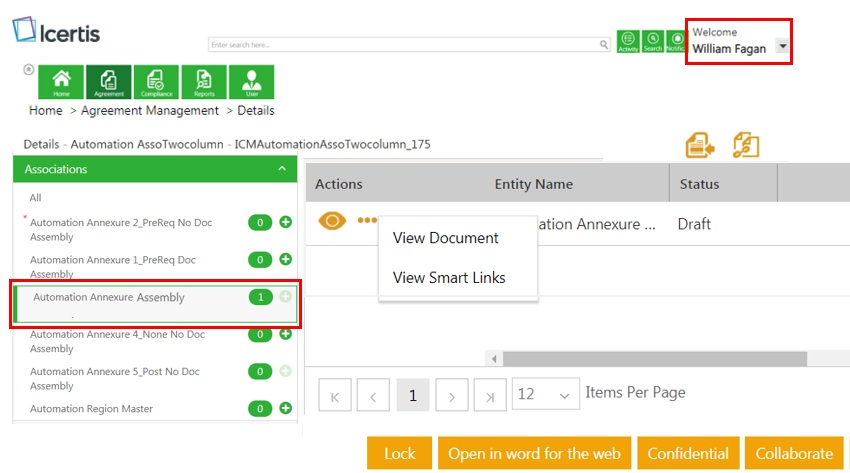Click the search text field
The height and width of the screenshot is (473, 850).
click(x=403, y=45)
